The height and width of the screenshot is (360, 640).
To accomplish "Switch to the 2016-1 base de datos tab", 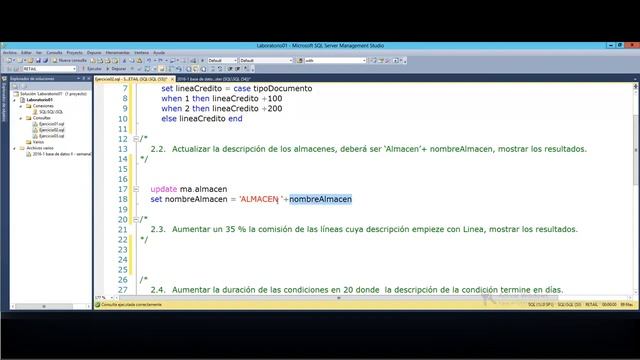I will coord(214,79).
